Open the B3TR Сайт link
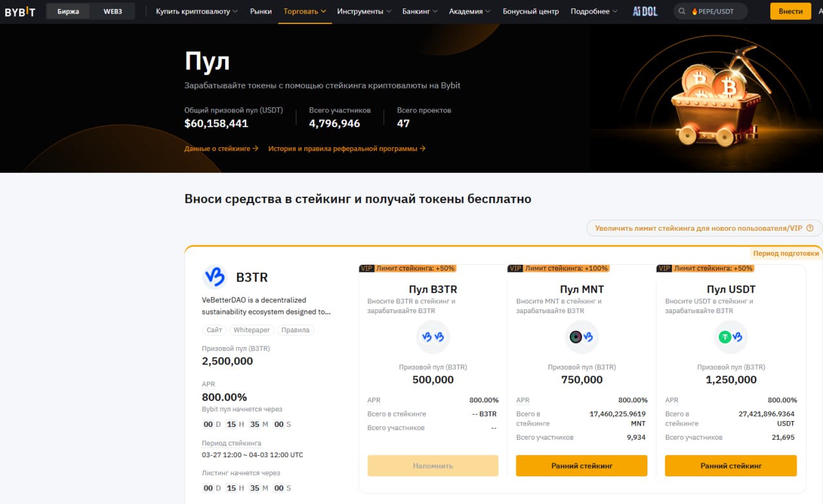823x504 pixels. (214, 330)
